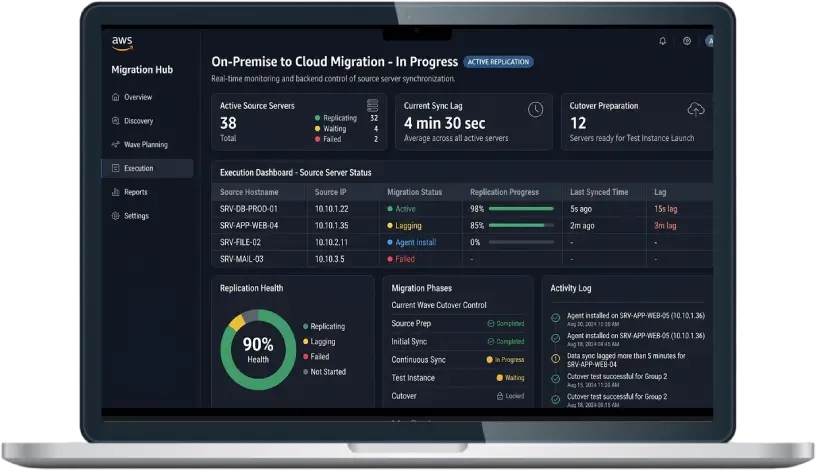Viewport: 816px width, 470px height.
Task: Click the warning icon for data sync lagged entry
Action: tap(555, 359)
